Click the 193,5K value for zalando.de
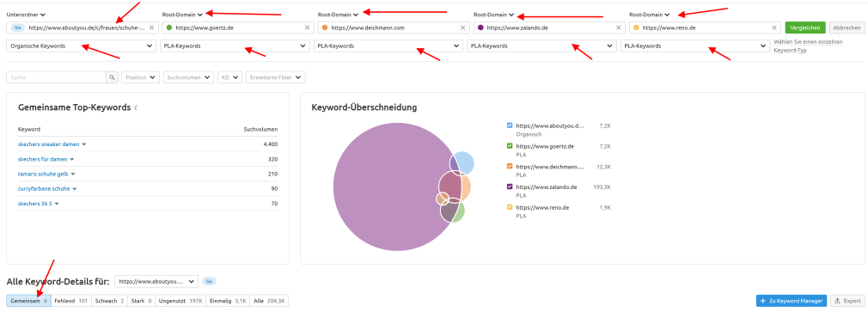The height and width of the screenshot is (312, 868). tap(602, 187)
